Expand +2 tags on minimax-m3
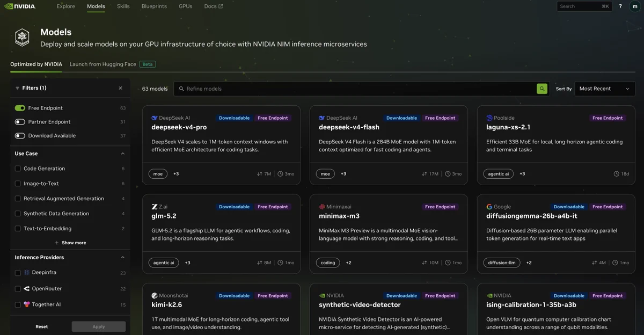 point(348,263)
